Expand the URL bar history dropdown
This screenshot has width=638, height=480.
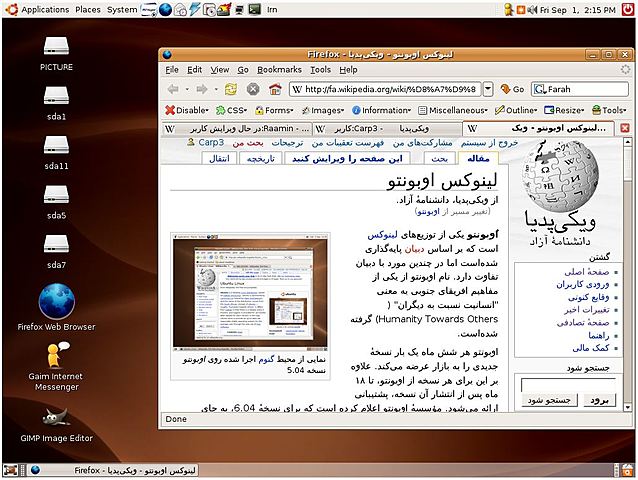[488, 89]
